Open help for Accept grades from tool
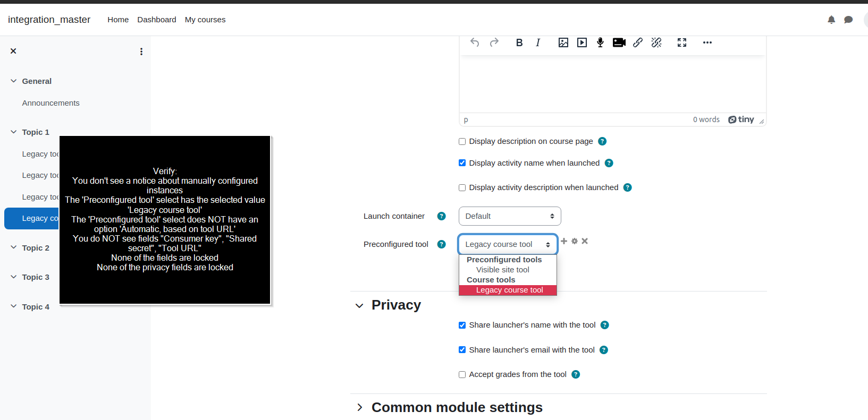This screenshot has height=420, width=868. [576, 374]
